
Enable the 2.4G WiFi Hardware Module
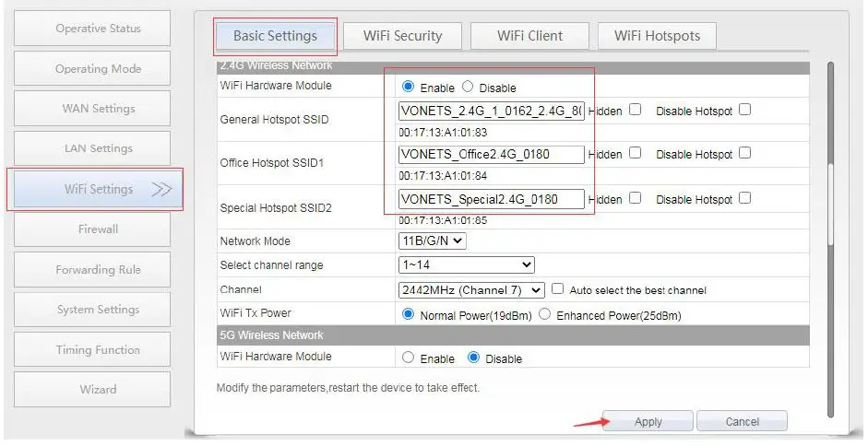408,87
